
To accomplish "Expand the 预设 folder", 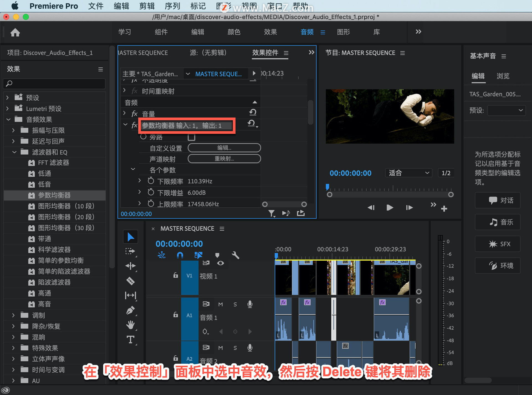I will point(7,98).
